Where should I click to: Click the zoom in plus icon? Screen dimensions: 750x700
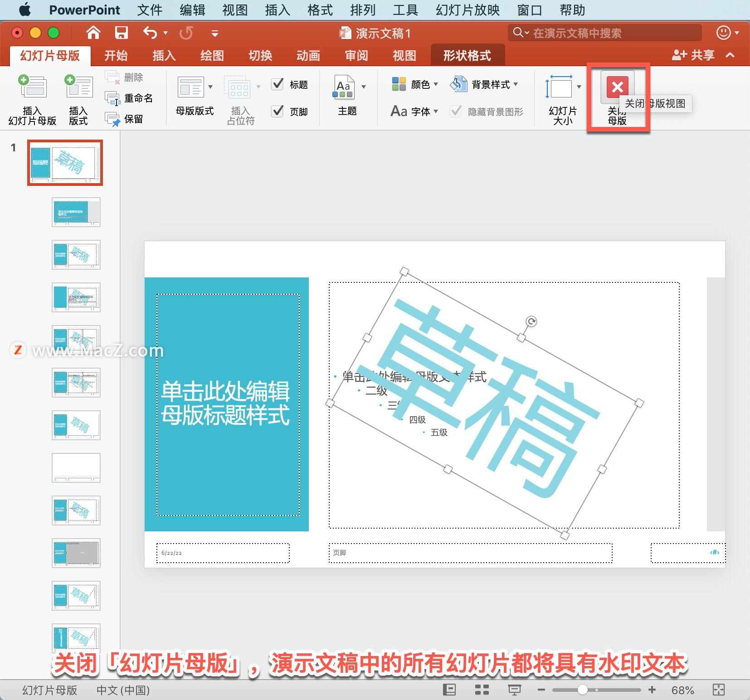pos(652,690)
